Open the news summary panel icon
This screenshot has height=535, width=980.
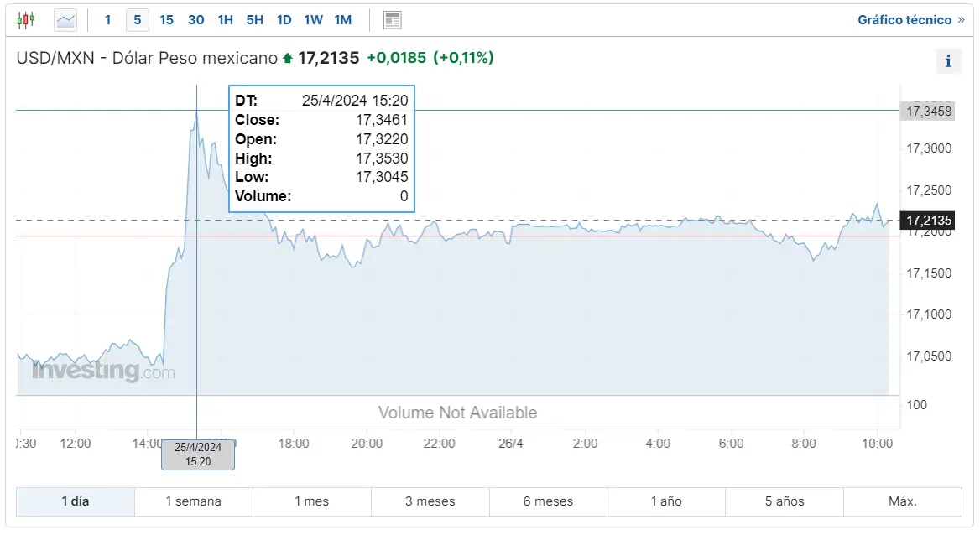[x=392, y=18]
